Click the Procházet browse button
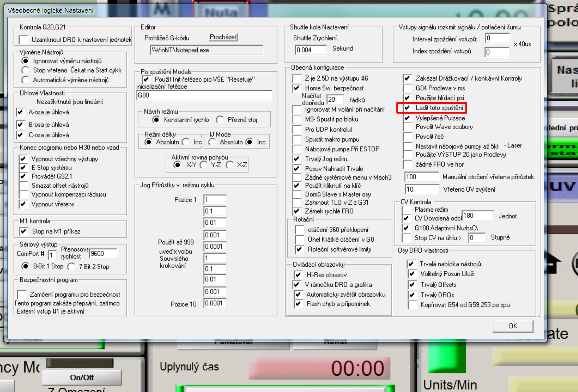The width and height of the screenshot is (578, 392). [223, 37]
